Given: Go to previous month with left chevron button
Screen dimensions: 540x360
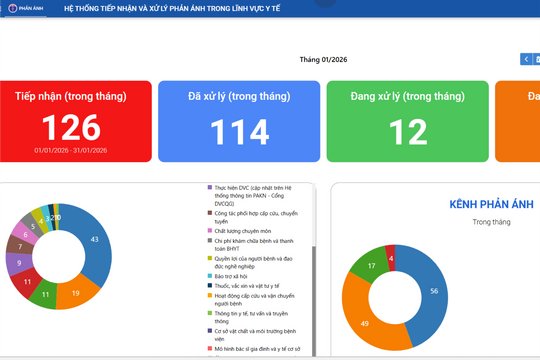Looking at the screenshot, I should pyautogui.click(x=526, y=59).
